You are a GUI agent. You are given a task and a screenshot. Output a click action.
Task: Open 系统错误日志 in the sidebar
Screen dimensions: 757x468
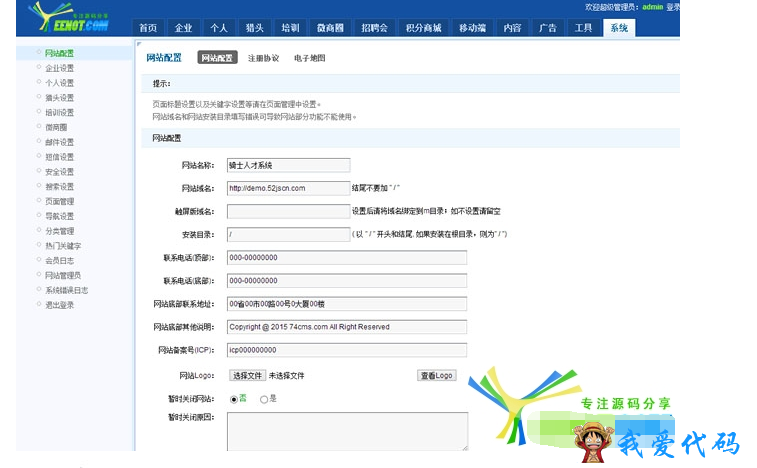66,290
